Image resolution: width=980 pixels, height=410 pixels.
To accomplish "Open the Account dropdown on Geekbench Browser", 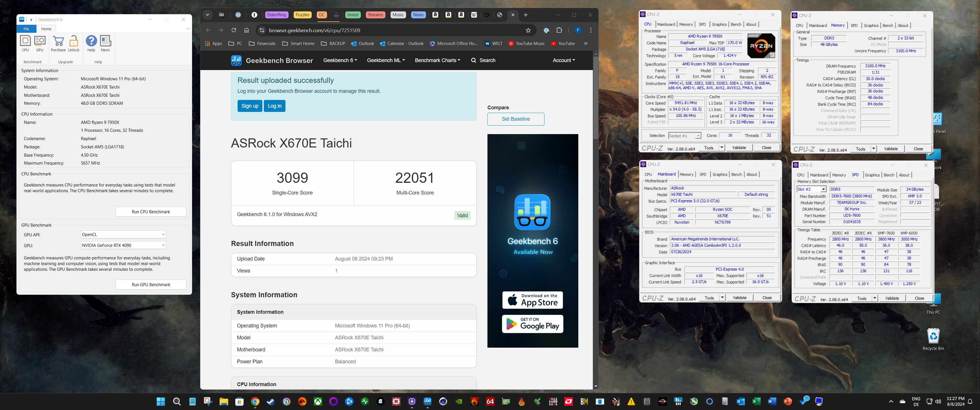I will (x=563, y=60).
